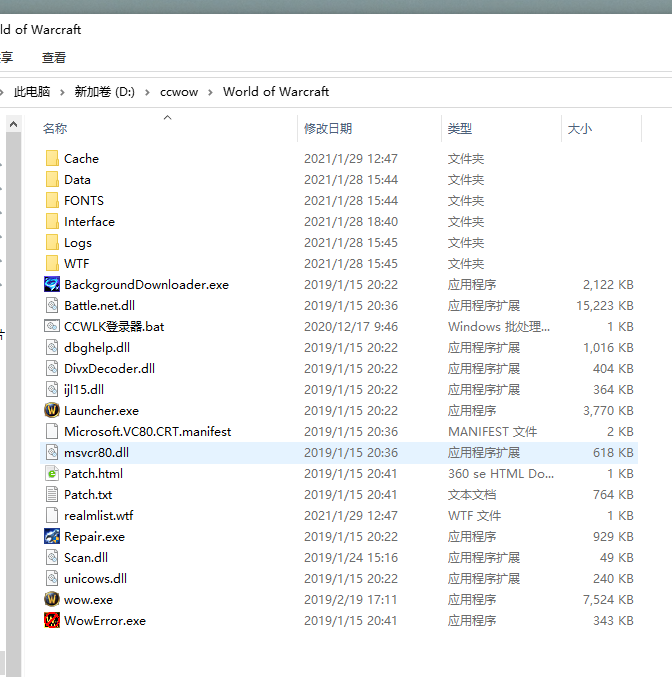
Task: Select the Patch.txt file name
Action: click(88, 495)
